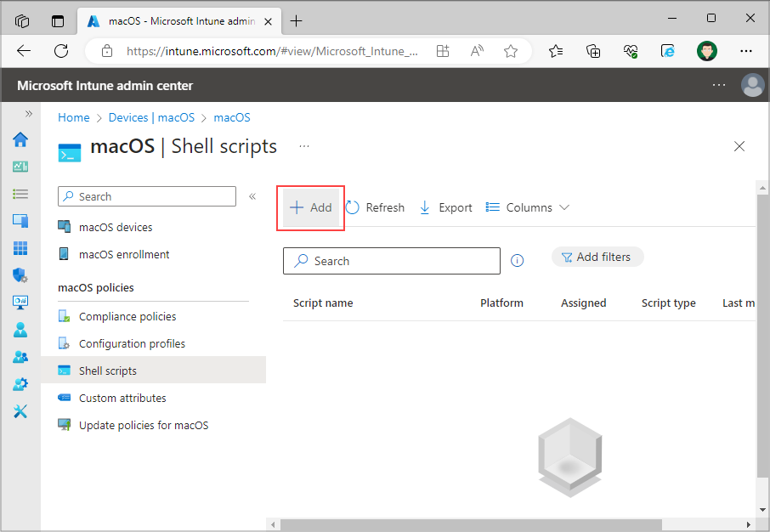Expand the left navigation rail chevrons
The width and height of the screenshot is (770, 532).
coord(29,114)
